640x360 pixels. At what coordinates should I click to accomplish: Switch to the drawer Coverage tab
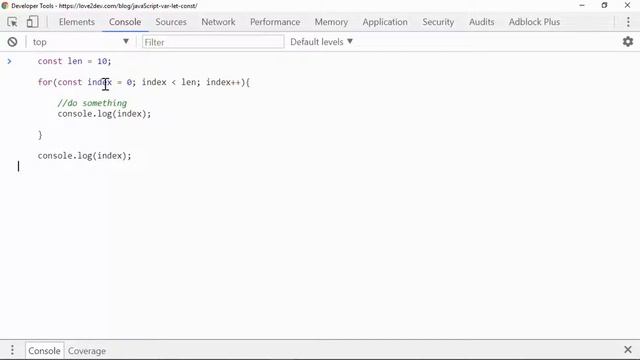point(87,351)
